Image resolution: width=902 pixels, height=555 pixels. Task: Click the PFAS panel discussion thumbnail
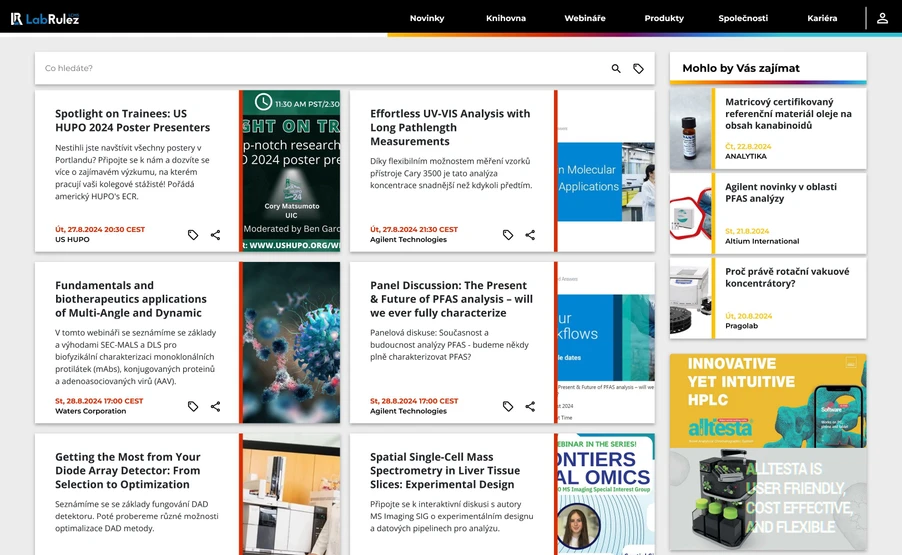(x=606, y=343)
